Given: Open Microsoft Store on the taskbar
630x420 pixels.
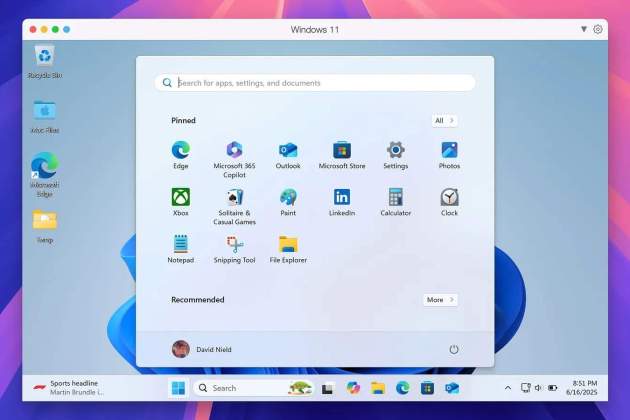Looking at the screenshot, I should click(x=427, y=388).
